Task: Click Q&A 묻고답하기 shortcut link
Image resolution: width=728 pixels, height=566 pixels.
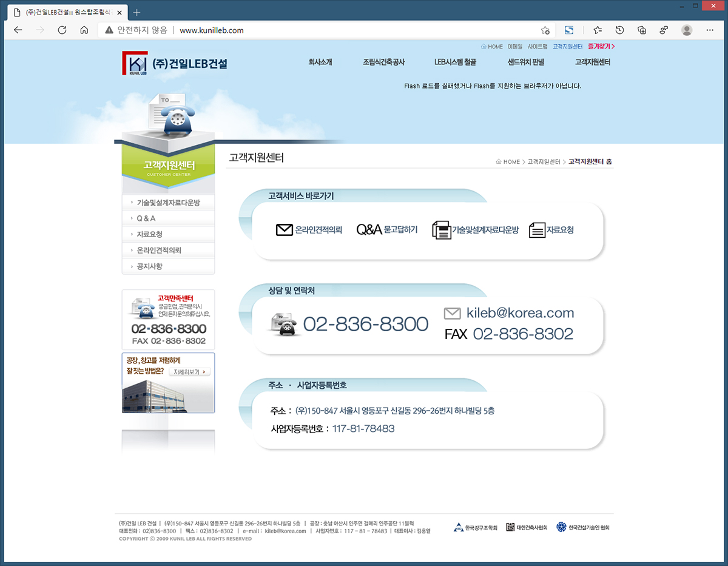Action: [387, 230]
